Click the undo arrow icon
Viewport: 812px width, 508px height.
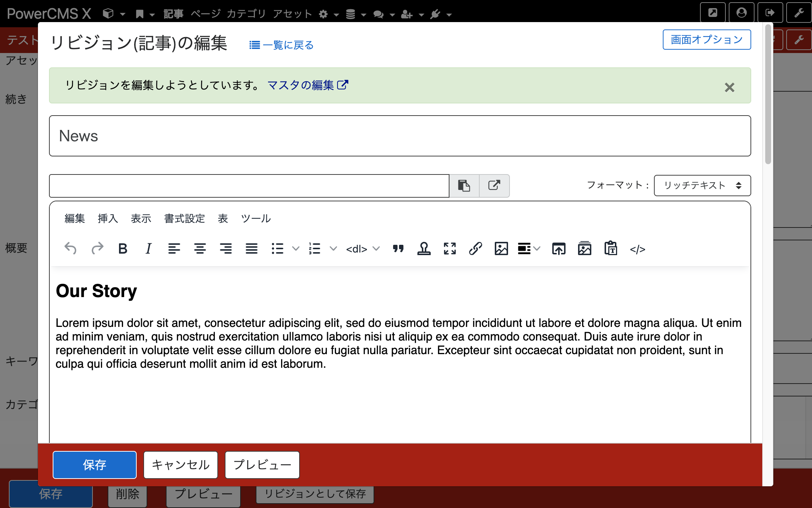click(70, 249)
